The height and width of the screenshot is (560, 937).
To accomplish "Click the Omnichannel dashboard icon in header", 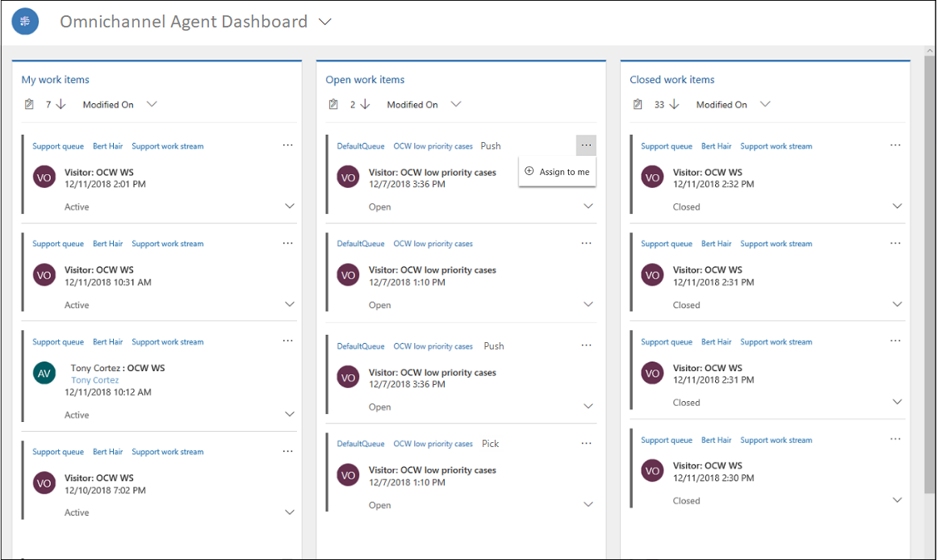I will click(x=25, y=22).
